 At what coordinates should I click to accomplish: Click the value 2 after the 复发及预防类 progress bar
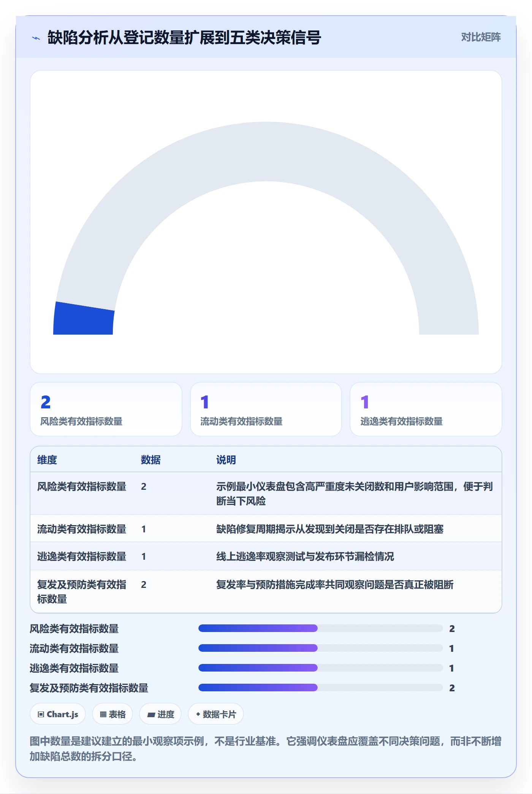452,688
